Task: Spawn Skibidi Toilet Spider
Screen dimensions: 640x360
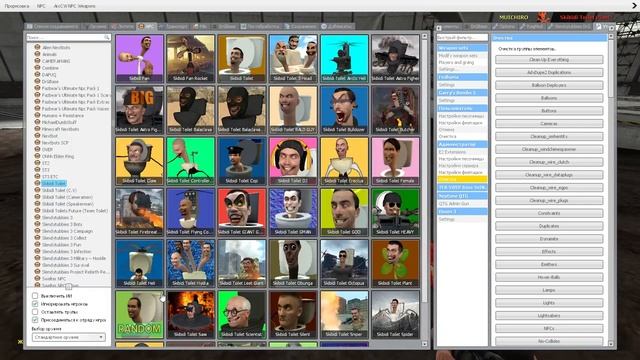Action: pyautogui.click(x=396, y=315)
